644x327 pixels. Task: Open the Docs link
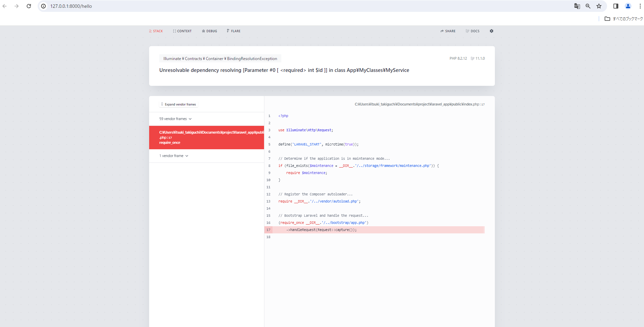click(472, 31)
